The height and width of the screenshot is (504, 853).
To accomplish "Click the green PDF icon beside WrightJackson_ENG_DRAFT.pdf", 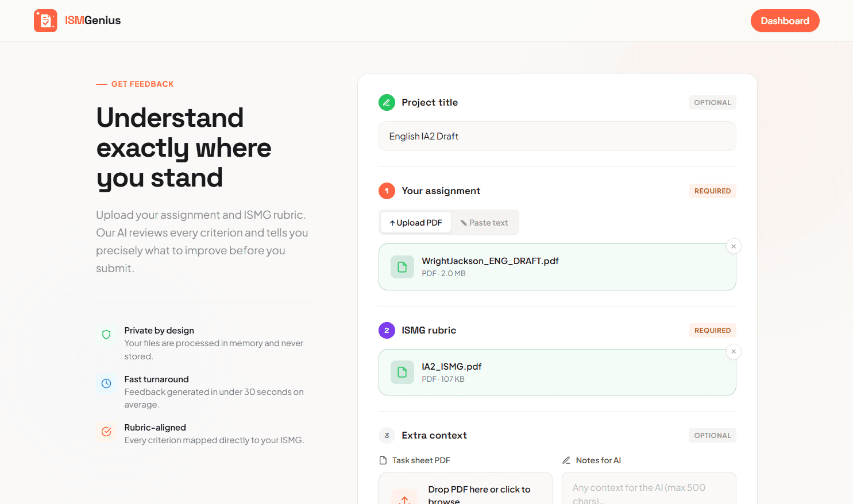I will tap(402, 266).
